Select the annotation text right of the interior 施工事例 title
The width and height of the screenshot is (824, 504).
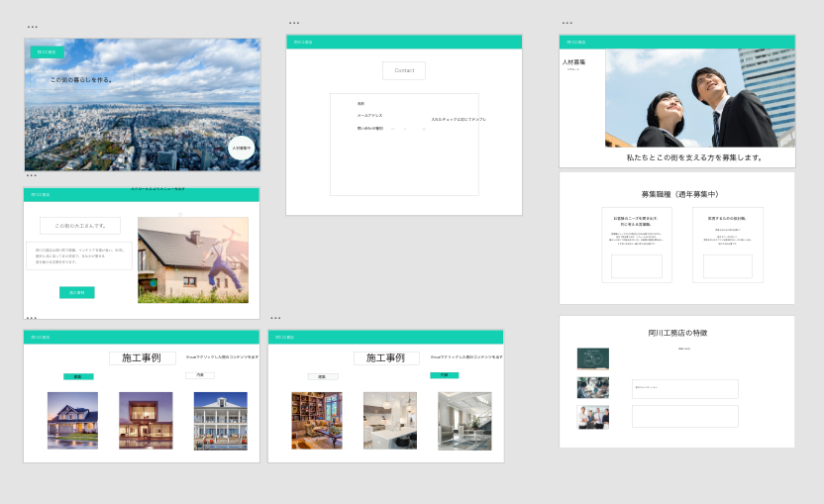pyautogui.click(x=466, y=357)
